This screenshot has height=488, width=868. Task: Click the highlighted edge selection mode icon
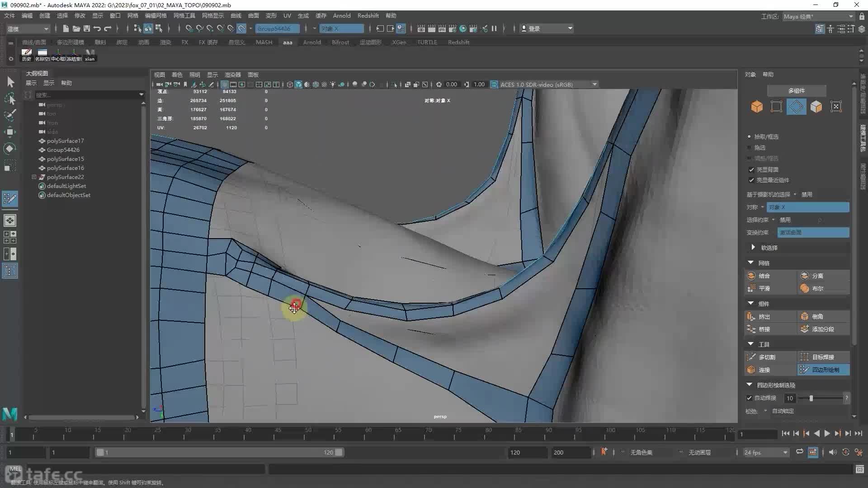(x=796, y=107)
